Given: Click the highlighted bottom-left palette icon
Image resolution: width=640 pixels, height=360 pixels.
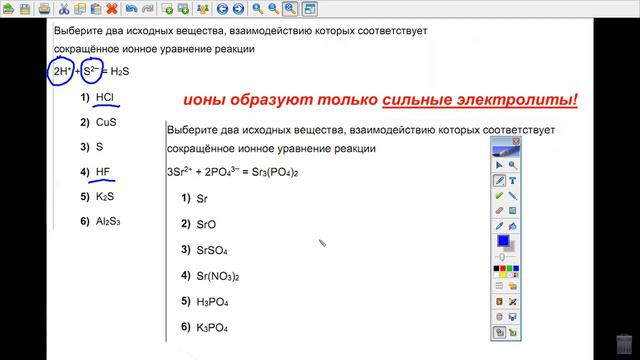Looking at the screenshot, I should coord(499,332).
